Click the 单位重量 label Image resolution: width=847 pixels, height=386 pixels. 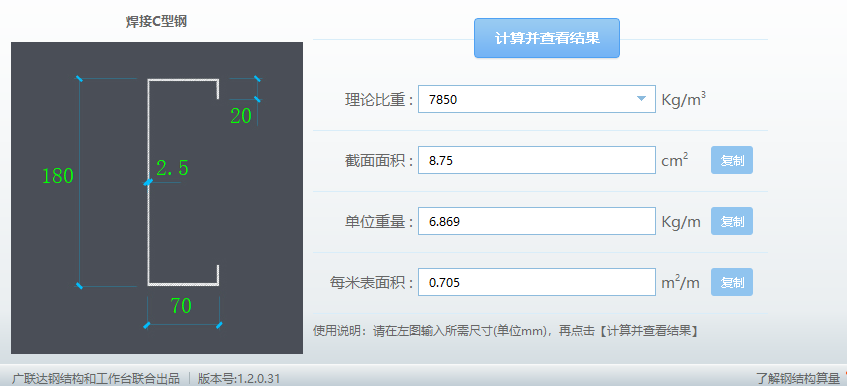click(x=379, y=222)
